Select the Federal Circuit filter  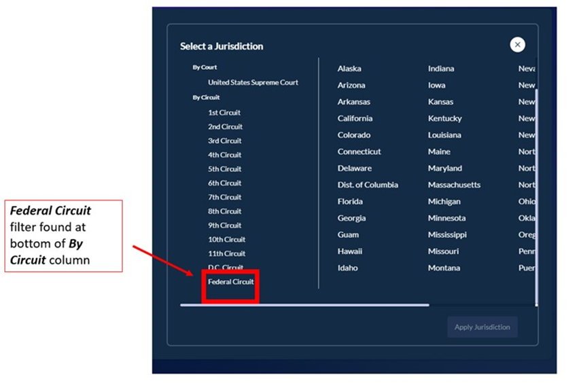(231, 282)
